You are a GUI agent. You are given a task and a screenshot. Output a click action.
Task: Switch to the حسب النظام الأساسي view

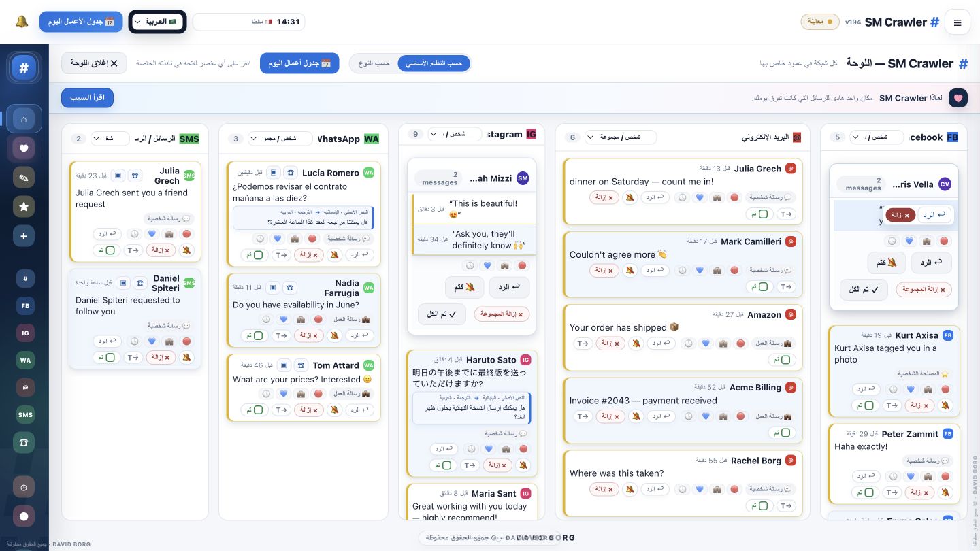point(434,63)
